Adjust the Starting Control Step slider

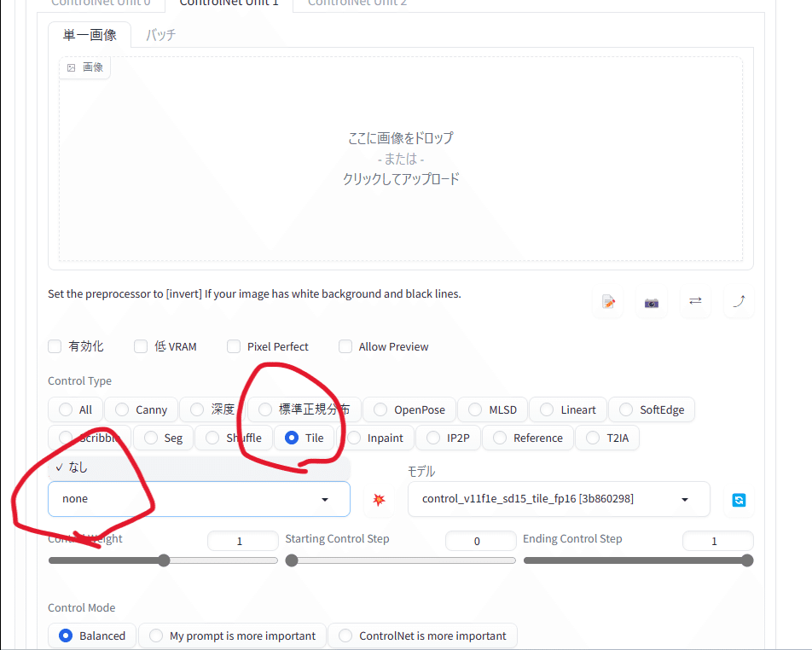coord(400,560)
